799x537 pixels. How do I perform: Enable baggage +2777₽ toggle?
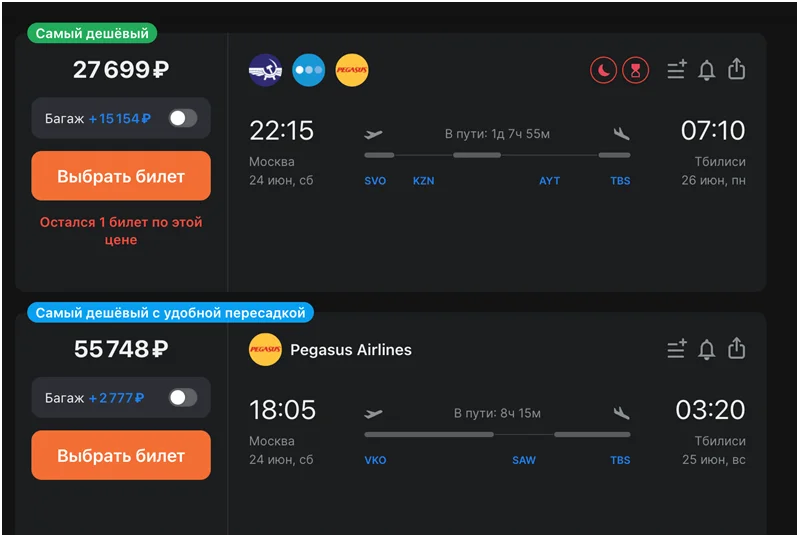(x=183, y=397)
